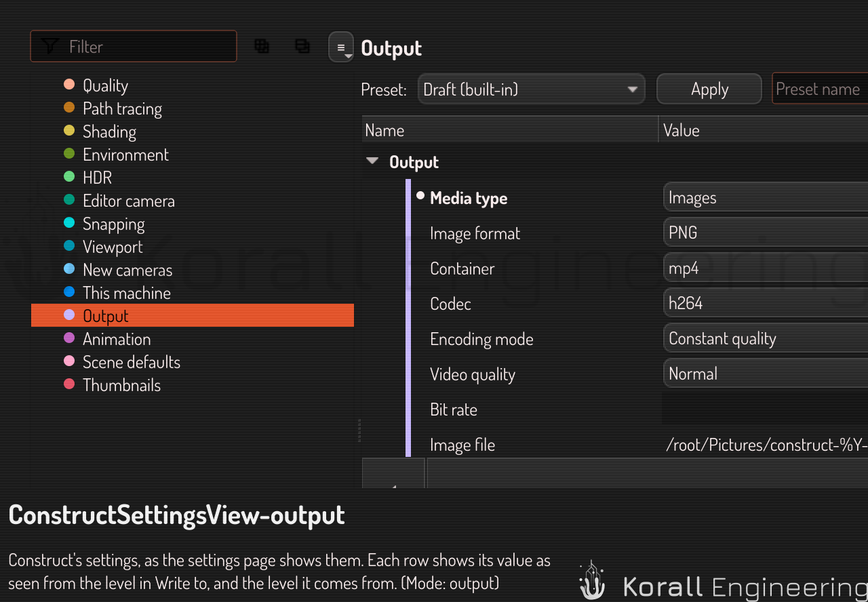Click the olive green dot beside Environment
This screenshot has height=602, width=868.
click(69, 153)
